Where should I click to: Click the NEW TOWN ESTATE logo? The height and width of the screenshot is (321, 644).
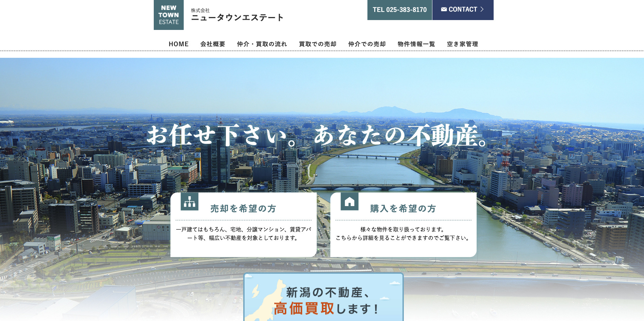168,15
